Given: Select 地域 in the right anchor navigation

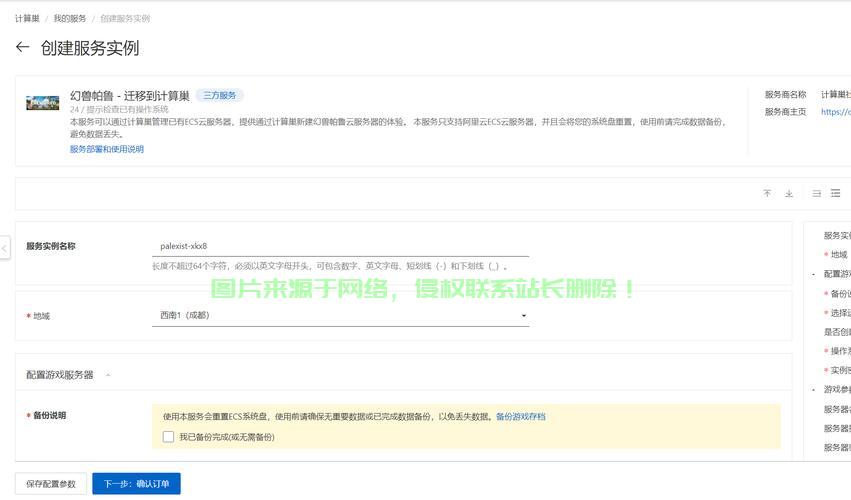Looking at the screenshot, I should [839, 255].
